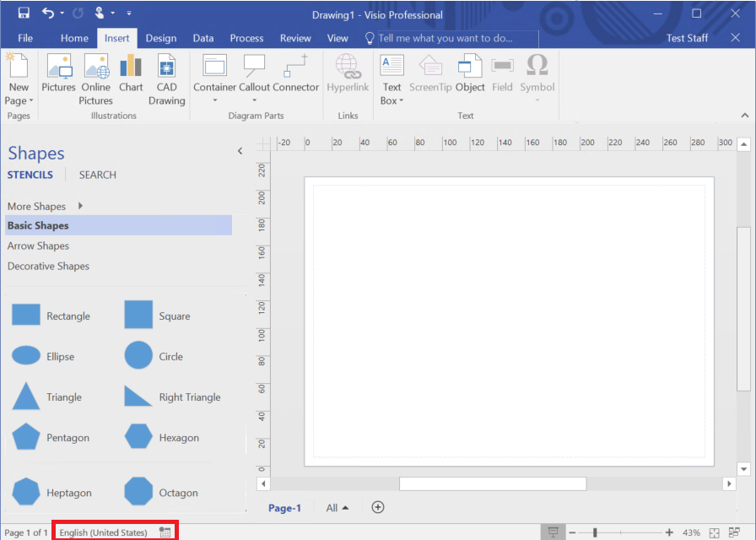Image resolution: width=756 pixels, height=540 pixels.
Task: Insert Pictures from the ribbon
Action: [58, 73]
